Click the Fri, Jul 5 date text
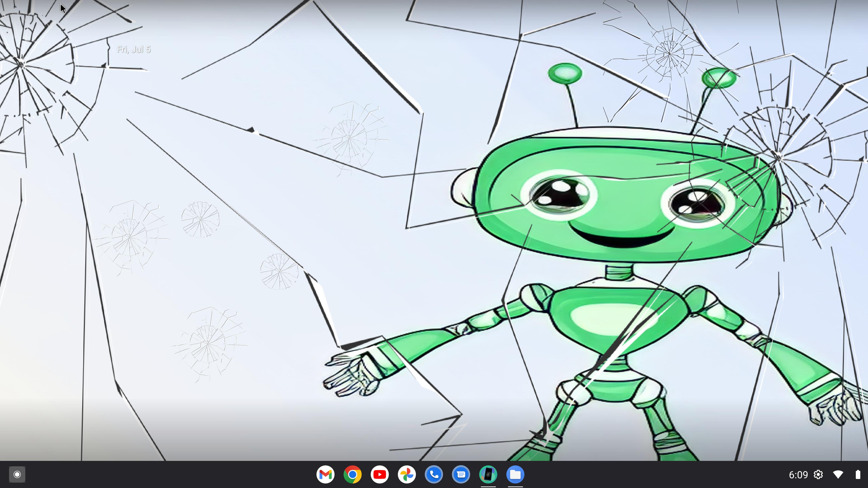 134,49
